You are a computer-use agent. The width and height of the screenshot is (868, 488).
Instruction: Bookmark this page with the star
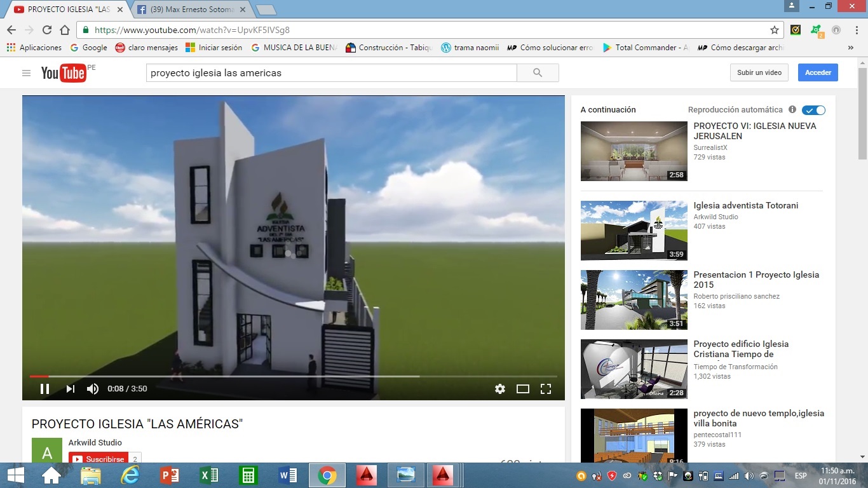click(x=775, y=30)
